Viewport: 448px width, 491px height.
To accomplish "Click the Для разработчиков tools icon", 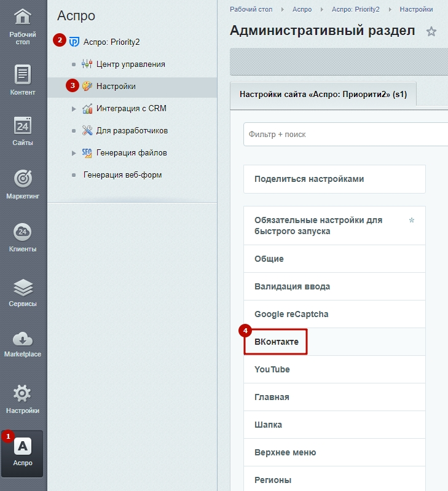I will (x=87, y=130).
